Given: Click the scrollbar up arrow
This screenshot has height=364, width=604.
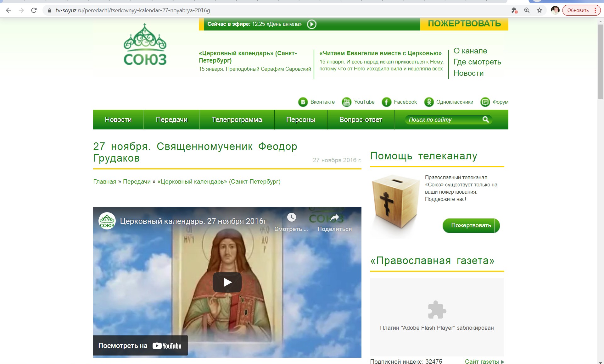Looking at the screenshot, I should coord(601,21).
